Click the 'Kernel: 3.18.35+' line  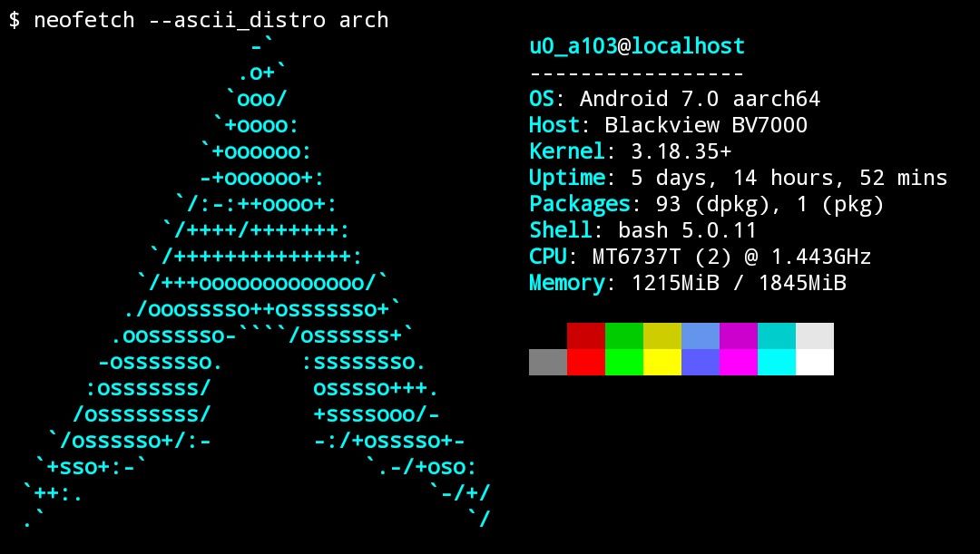click(630, 151)
